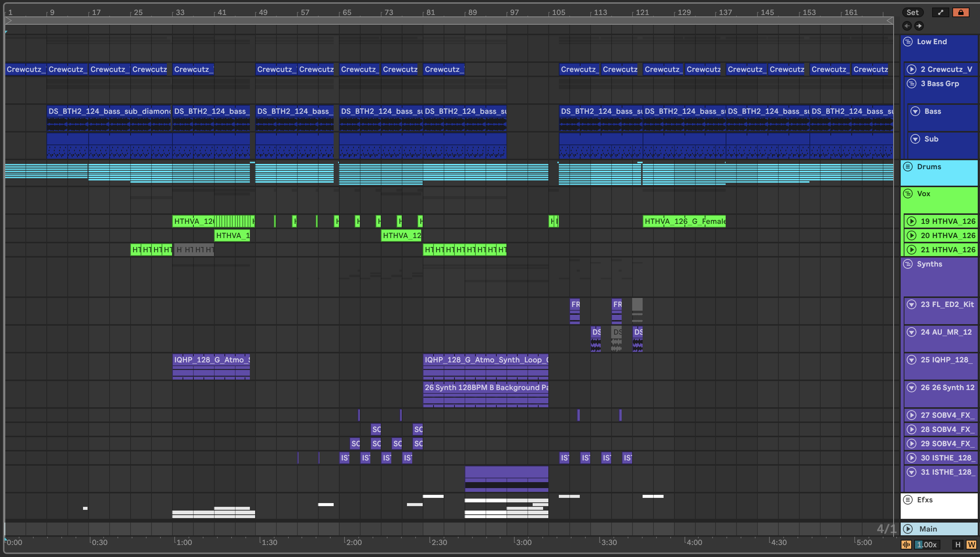The width and height of the screenshot is (980, 557).
Task: Click the Vox group fold icon
Action: [908, 194]
